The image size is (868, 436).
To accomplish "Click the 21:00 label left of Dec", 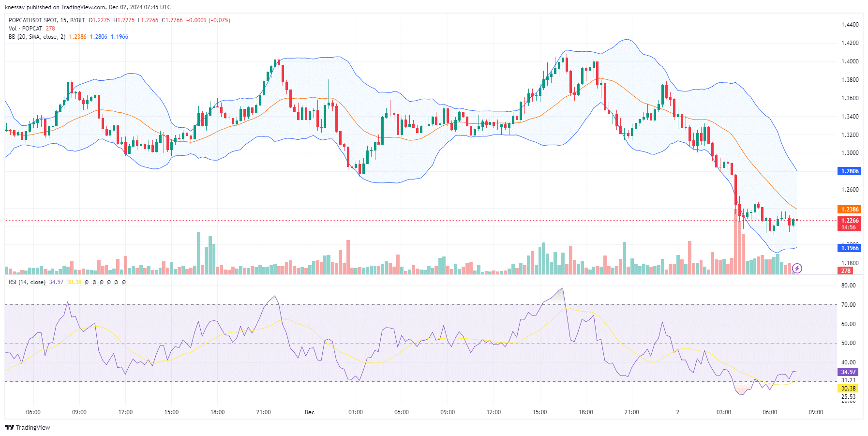I will (264, 412).
